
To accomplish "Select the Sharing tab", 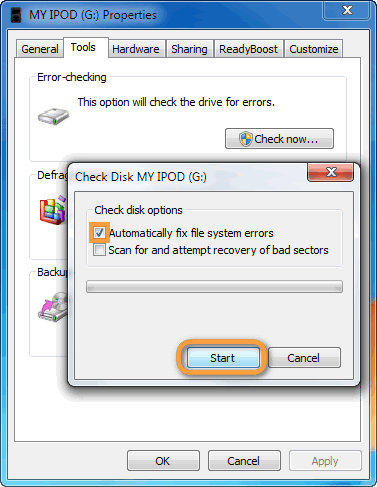I will [x=189, y=49].
